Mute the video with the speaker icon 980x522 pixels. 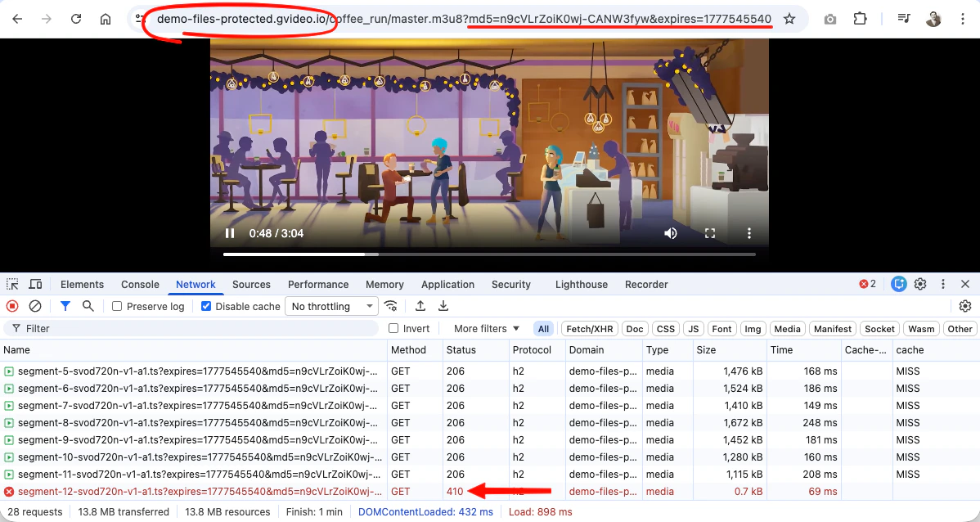[x=671, y=233]
